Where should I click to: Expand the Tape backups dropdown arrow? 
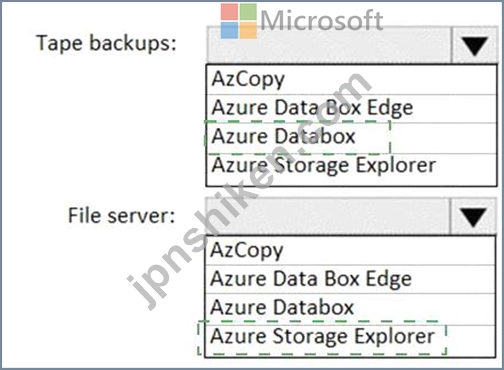pyautogui.click(x=474, y=45)
